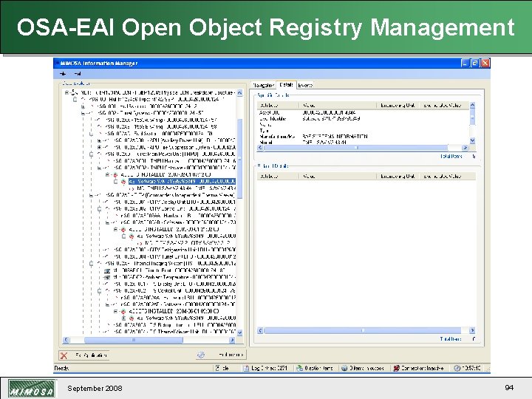Select the Thermal Imaging System row
The width and height of the screenshot is (532, 399).
click(170, 264)
